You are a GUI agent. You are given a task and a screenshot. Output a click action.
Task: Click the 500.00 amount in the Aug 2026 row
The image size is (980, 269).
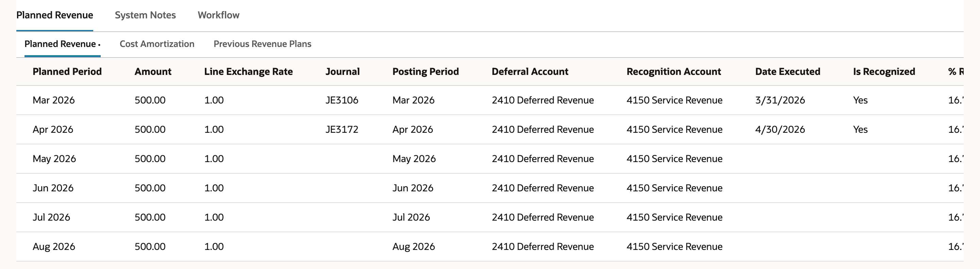(150, 247)
